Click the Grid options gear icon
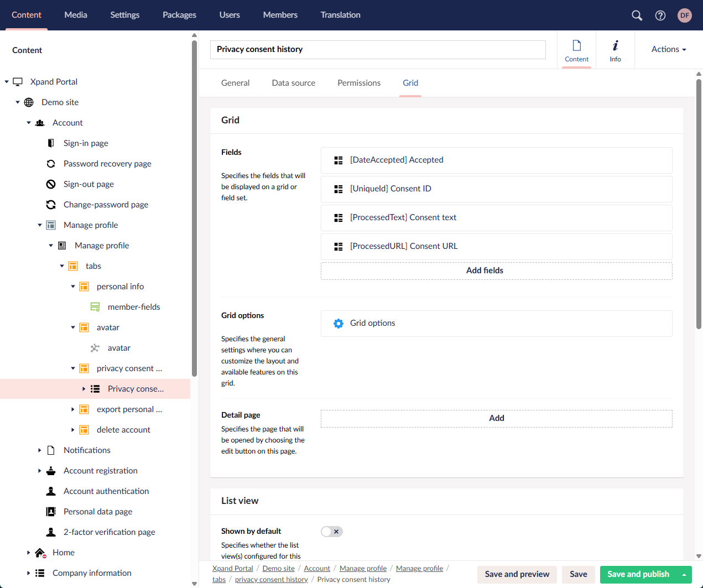The height and width of the screenshot is (588, 703). [339, 324]
